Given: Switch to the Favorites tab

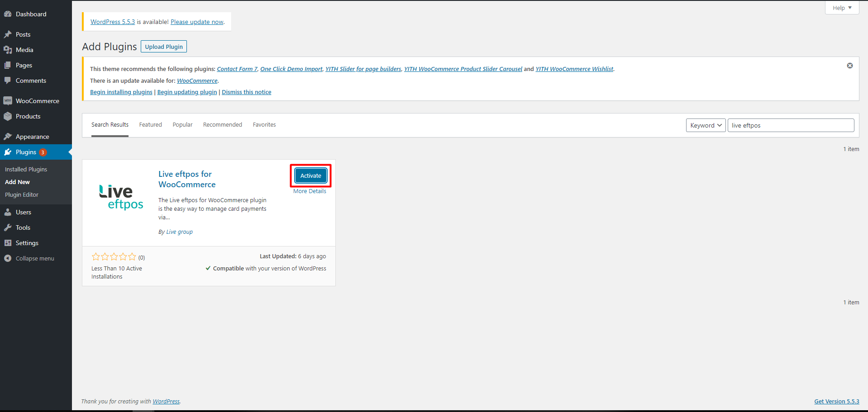Looking at the screenshot, I should [x=264, y=125].
